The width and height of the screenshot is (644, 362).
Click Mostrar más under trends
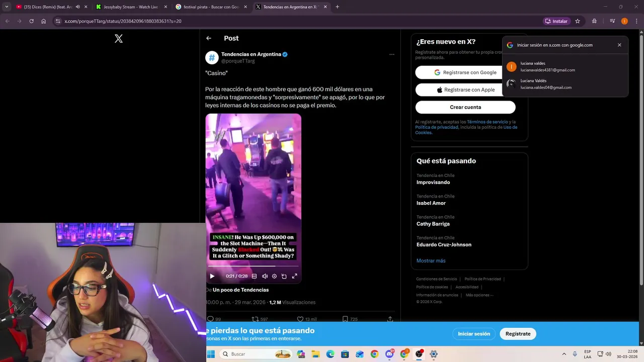coord(431,261)
